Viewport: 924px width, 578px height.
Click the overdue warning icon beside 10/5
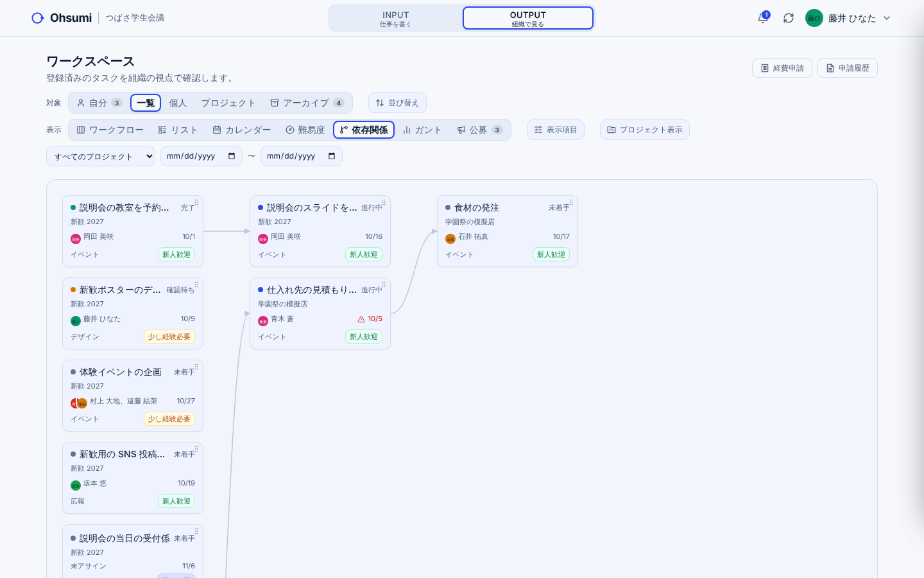(361, 319)
